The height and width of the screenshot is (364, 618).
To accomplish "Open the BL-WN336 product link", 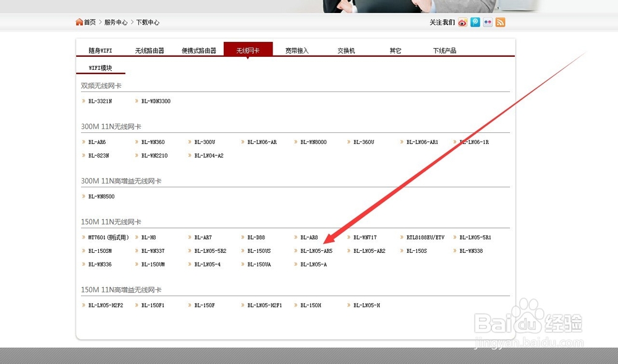I will click(x=99, y=265).
